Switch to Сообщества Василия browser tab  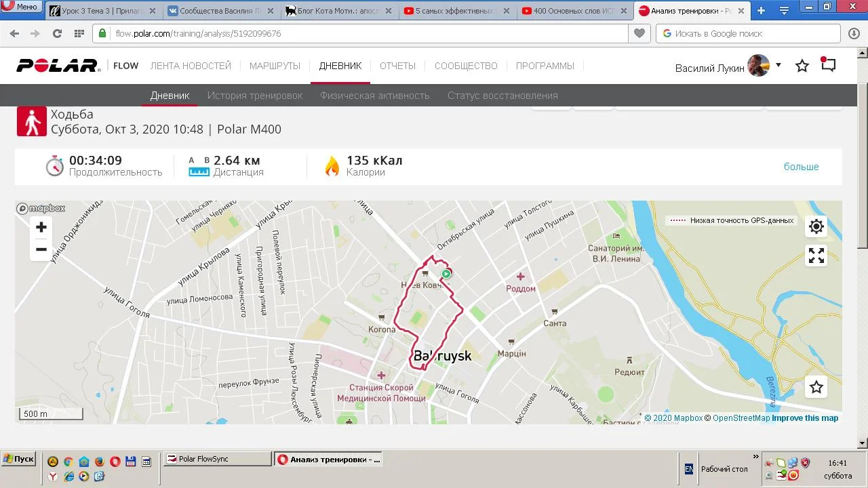221,11
